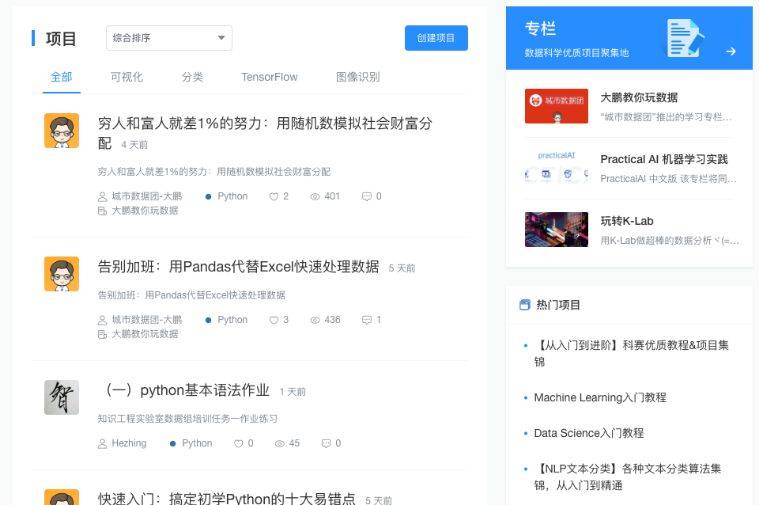760x505 pixels.
Task: Click the views eye icon showing 401
Action: coord(315,196)
